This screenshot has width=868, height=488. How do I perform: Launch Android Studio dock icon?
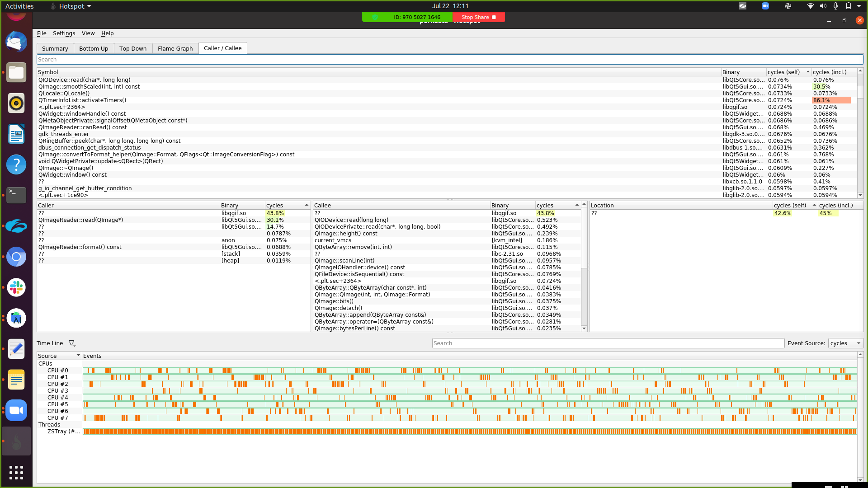click(x=16, y=318)
